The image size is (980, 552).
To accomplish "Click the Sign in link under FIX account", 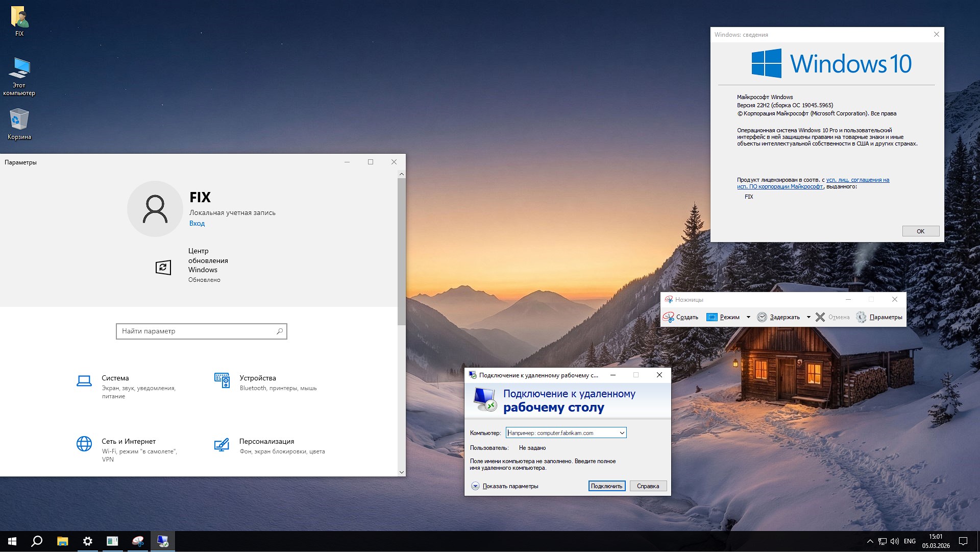I will (197, 223).
